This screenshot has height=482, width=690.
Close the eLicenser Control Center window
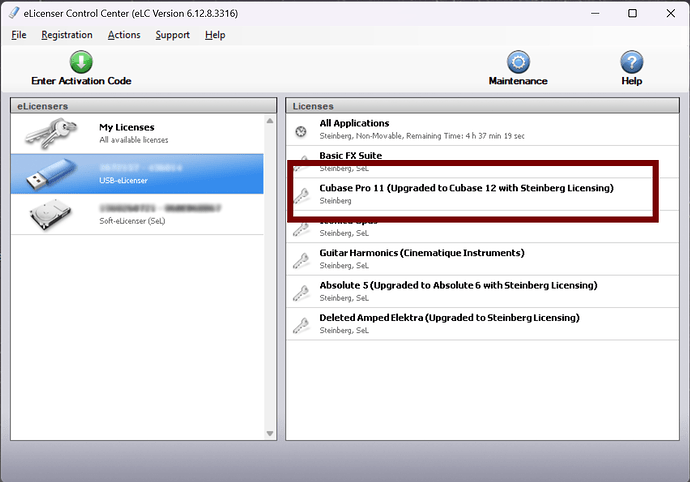tap(671, 13)
